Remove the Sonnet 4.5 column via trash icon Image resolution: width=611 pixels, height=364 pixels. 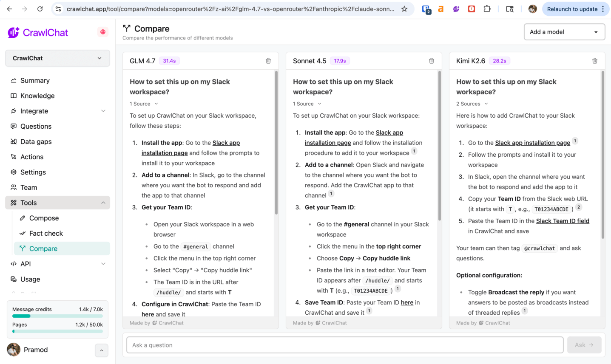click(x=432, y=61)
